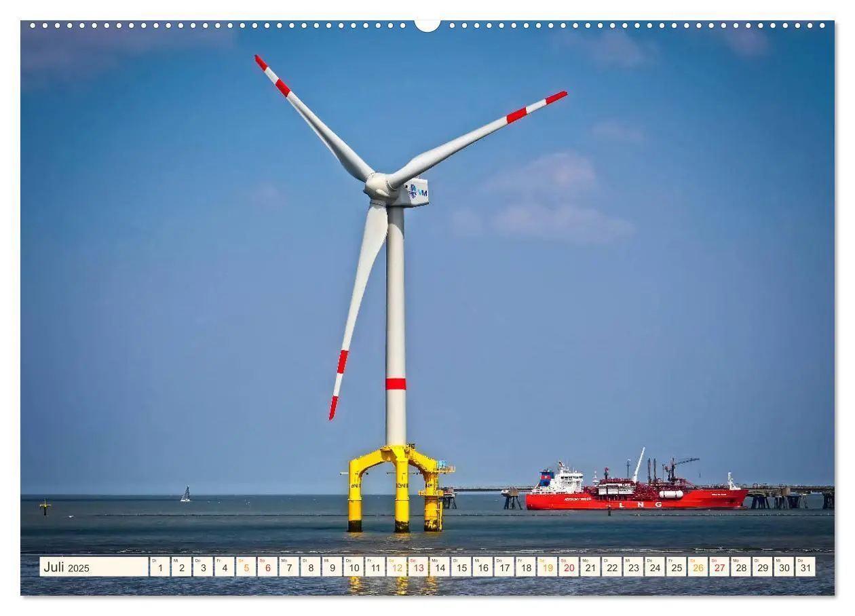Select day 3 in the calendar strip
The image size is (855, 616).
[x=203, y=567]
